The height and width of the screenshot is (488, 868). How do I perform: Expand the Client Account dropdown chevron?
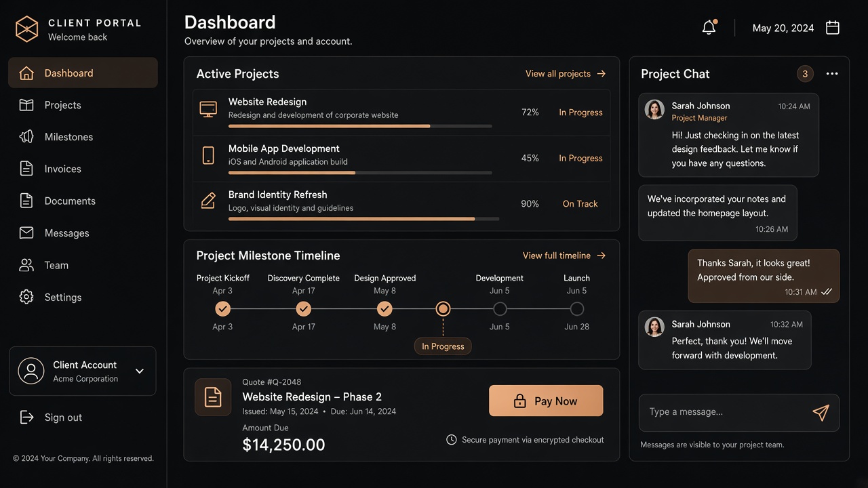point(140,371)
